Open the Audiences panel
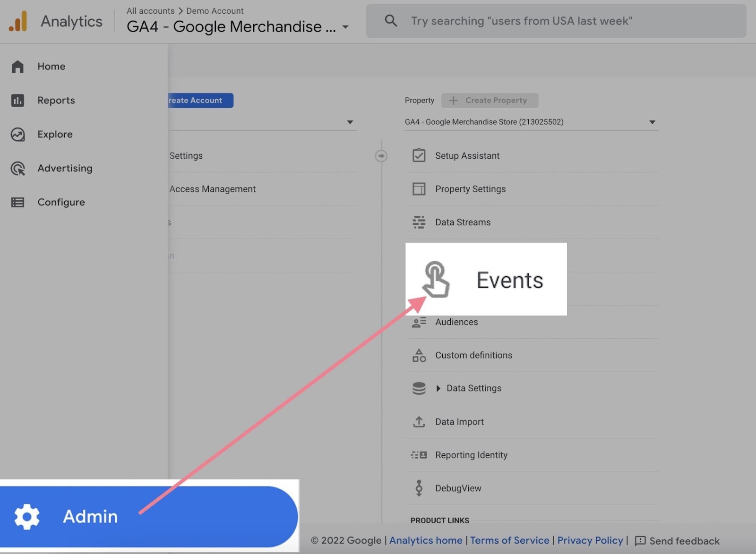This screenshot has width=756, height=554. (x=456, y=322)
